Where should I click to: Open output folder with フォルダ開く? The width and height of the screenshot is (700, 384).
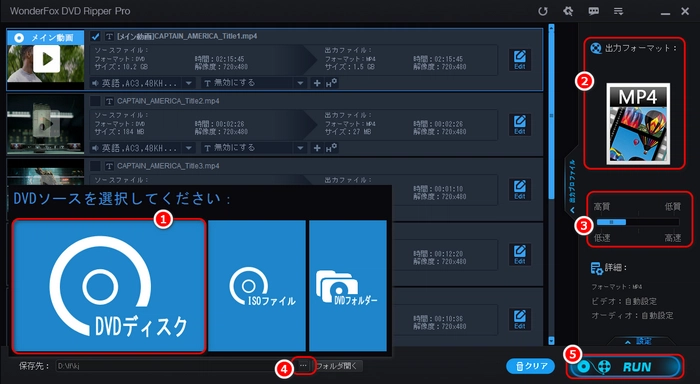click(337, 366)
